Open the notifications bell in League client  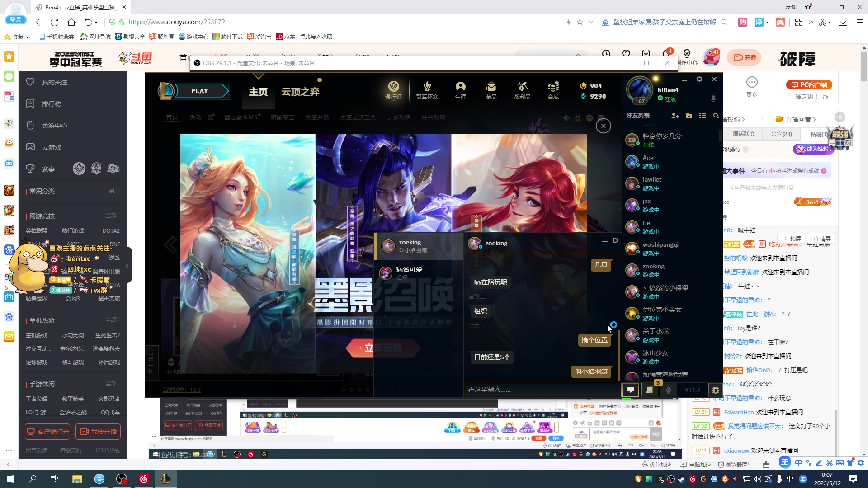(x=713, y=98)
